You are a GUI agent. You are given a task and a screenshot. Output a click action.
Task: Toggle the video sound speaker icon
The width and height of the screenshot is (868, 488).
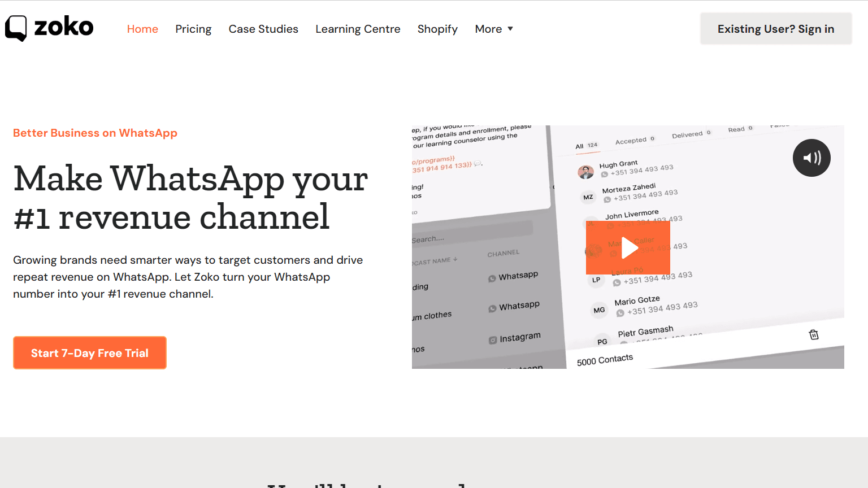click(811, 158)
